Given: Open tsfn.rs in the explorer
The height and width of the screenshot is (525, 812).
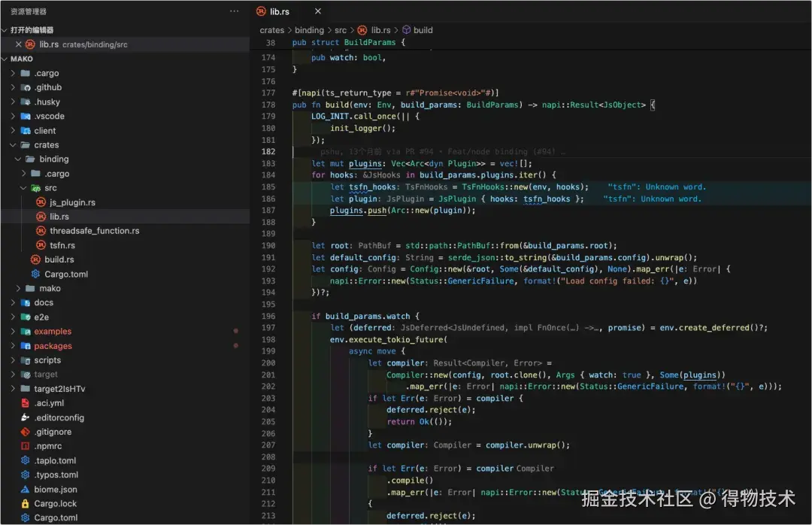Looking at the screenshot, I should (x=62, y=245).
